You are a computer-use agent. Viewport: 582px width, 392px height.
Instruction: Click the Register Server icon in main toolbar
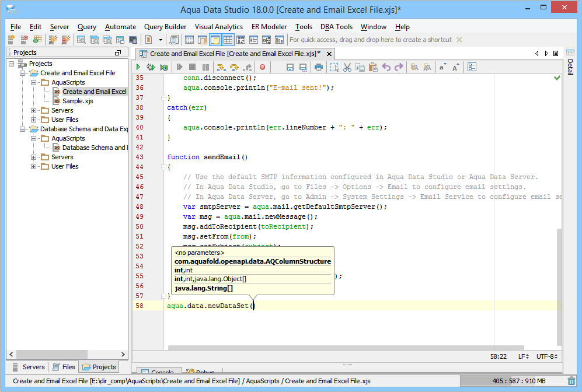(11, 39)
